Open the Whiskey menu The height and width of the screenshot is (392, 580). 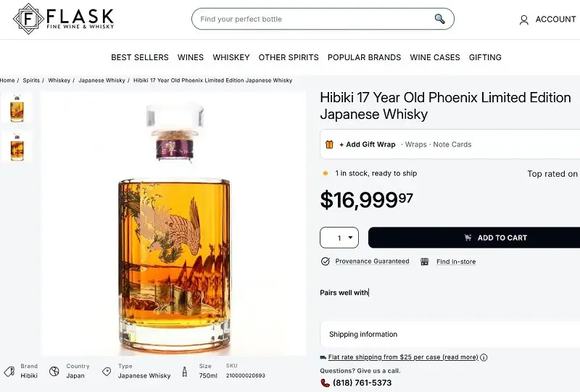231,57
